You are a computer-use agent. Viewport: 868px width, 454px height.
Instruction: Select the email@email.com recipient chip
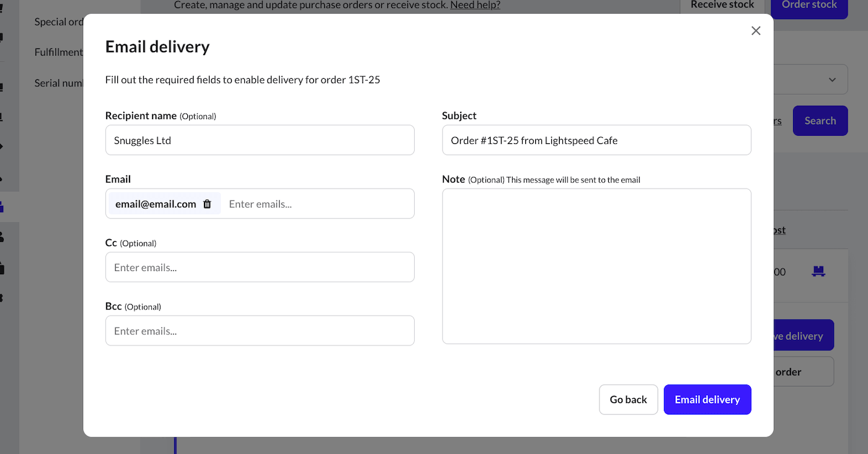point(164,204)
